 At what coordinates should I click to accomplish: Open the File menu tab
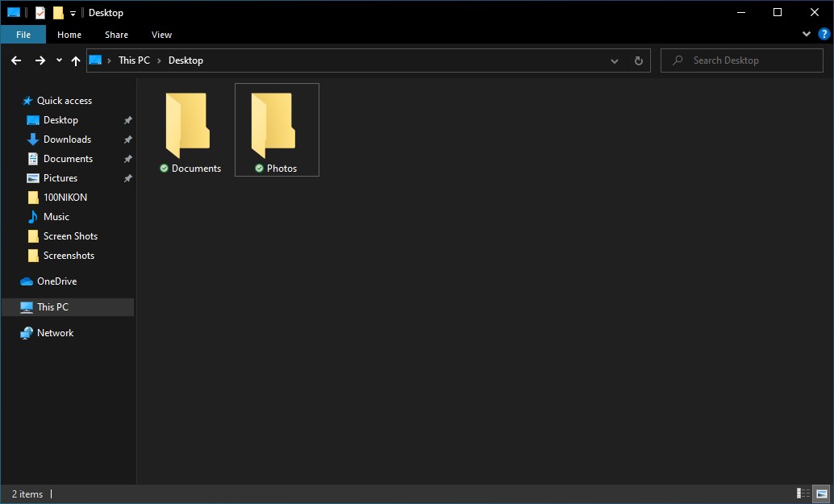(x=23, y=35)
